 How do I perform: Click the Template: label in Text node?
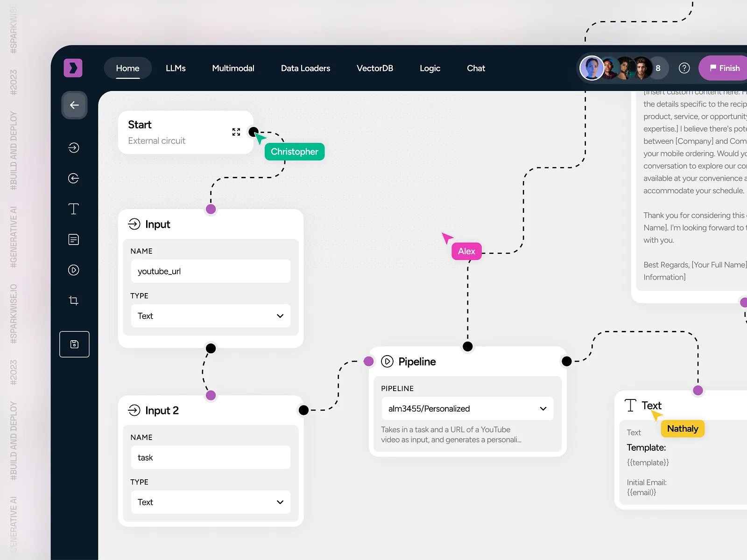point(646,448)
